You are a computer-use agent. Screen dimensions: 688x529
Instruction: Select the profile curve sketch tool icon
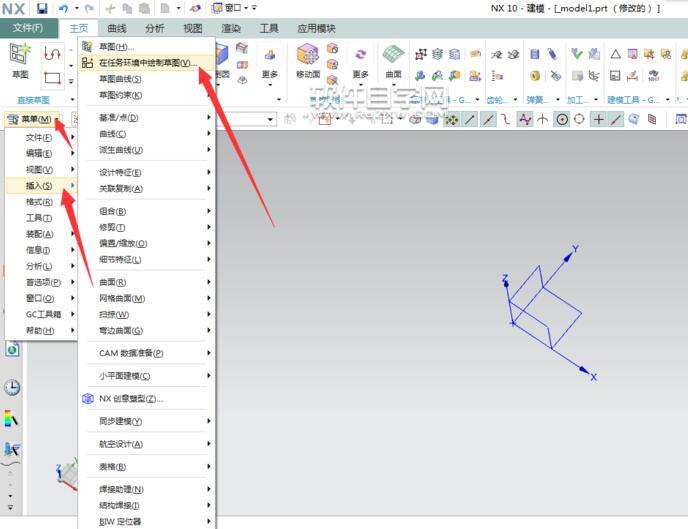[x=52, y=54]
